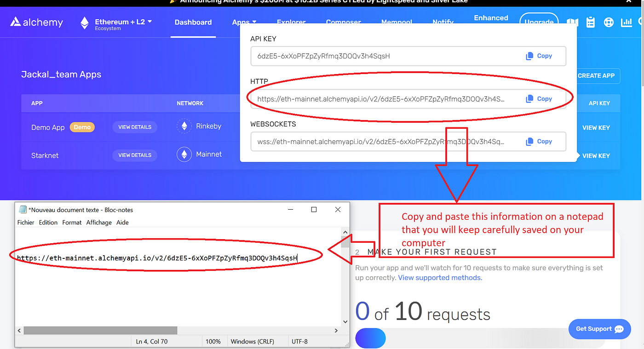This screenshot has width=644, height=349.
Task: View details for Demo App
Action: coord(135,127)
